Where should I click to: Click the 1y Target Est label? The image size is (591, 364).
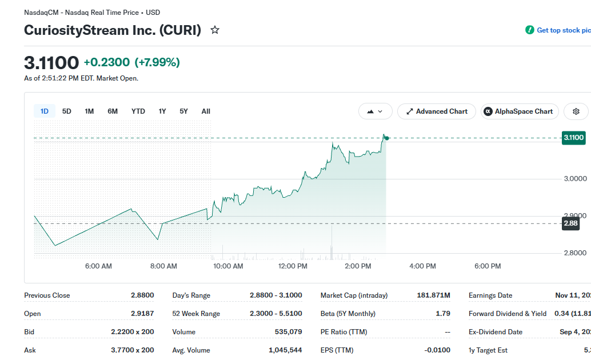(488, 350)
